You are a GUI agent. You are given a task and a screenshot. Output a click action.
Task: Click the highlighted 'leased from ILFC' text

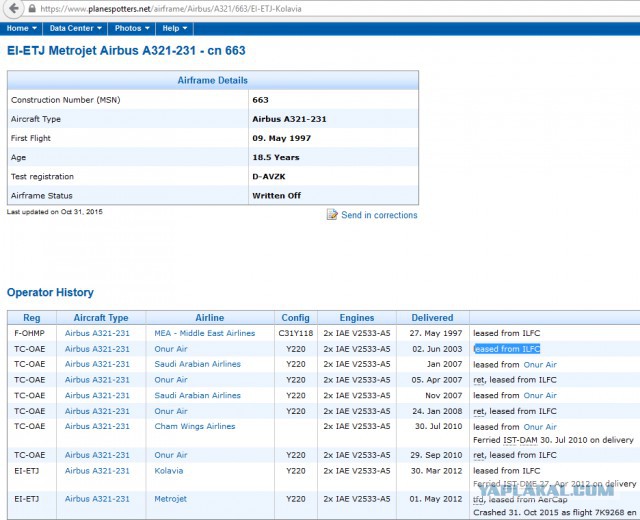tap(507, 349)
